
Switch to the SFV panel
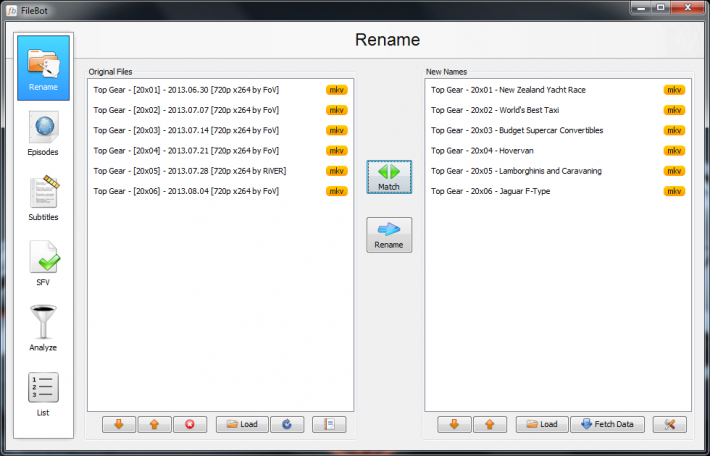point(43,264)
